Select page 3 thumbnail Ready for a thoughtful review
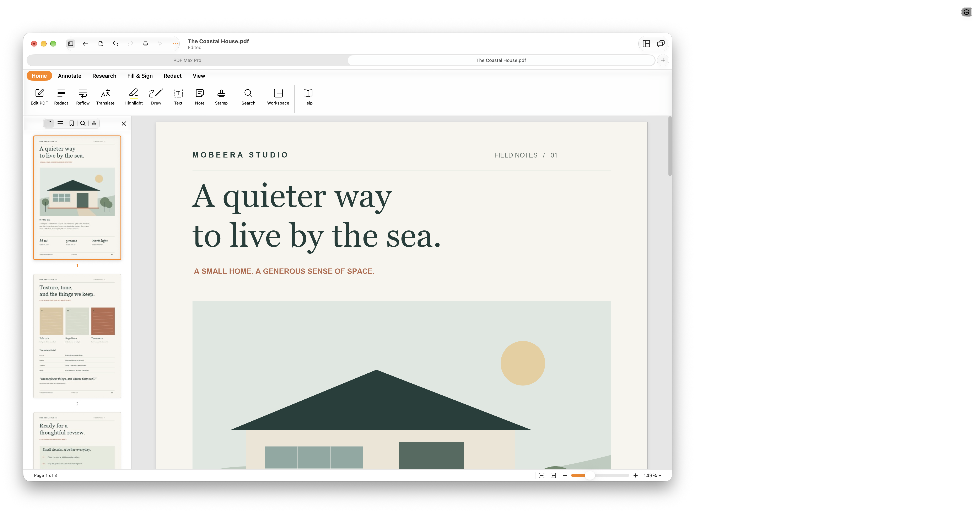The width and height of the screenshot is (980, 512). (77, 441)
